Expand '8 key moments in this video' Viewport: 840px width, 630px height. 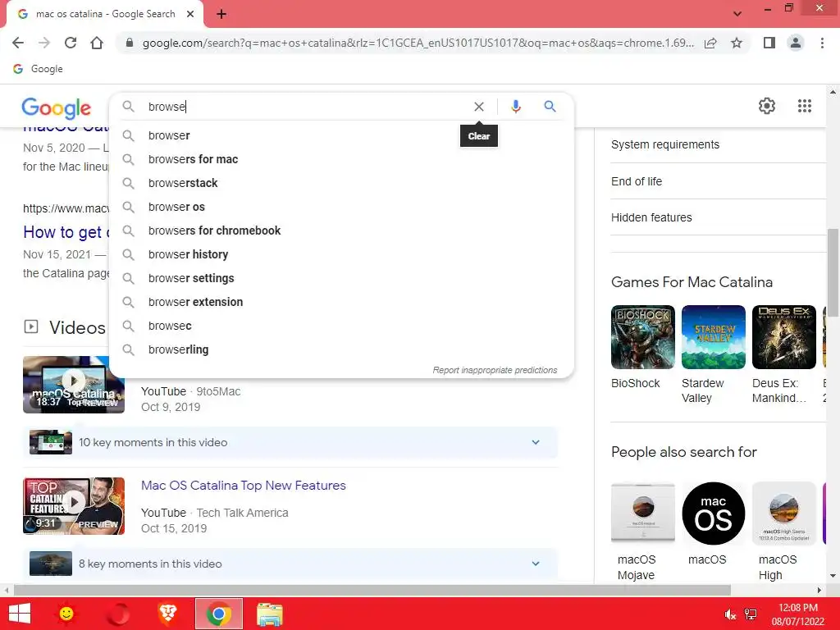tap(290, 564)
